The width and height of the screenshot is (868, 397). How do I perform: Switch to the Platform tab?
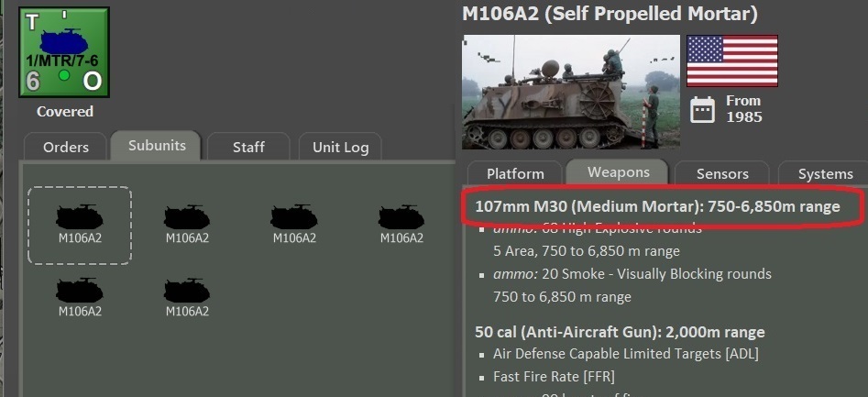515,173
